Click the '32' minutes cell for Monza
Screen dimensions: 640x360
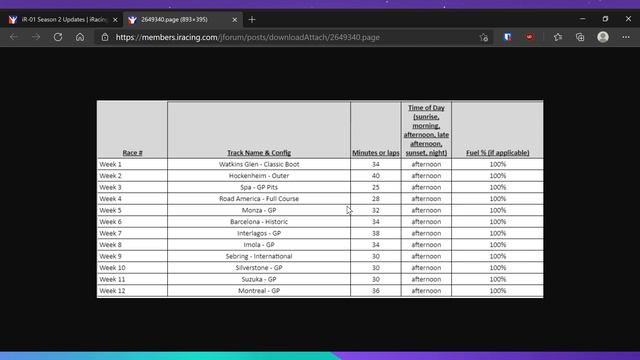coord(376,210)
